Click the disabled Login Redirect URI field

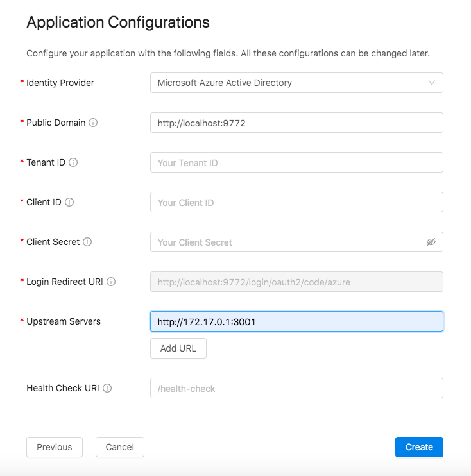click(296, 282)
